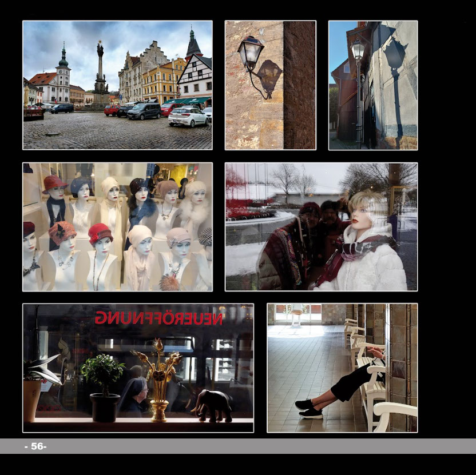This screenshot has height=475, width=476.
Task: Open the mannequin heads with hats photo
Action: coord(117,227)
